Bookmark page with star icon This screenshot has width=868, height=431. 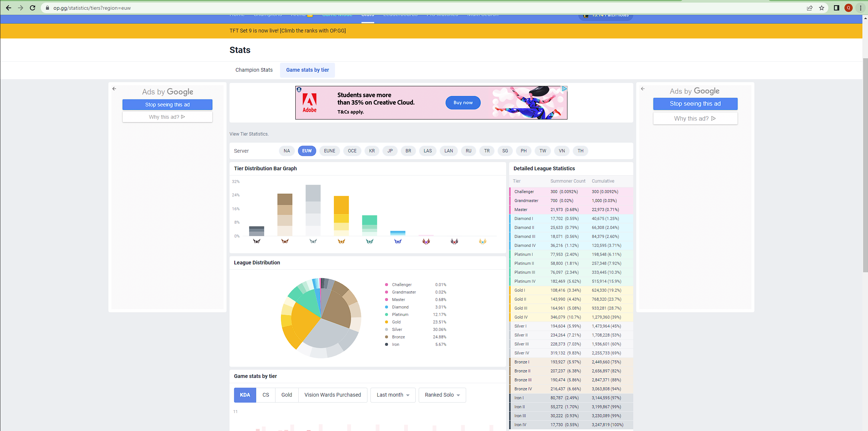coord(822,8)
